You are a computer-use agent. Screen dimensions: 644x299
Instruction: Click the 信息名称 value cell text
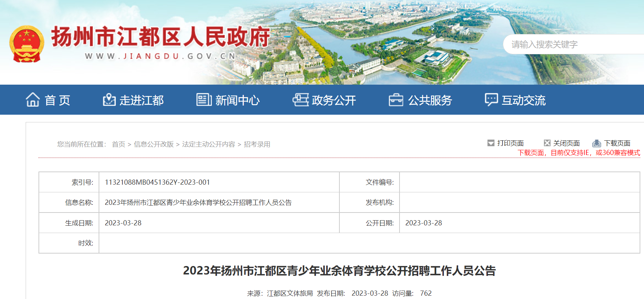(198, 203)
